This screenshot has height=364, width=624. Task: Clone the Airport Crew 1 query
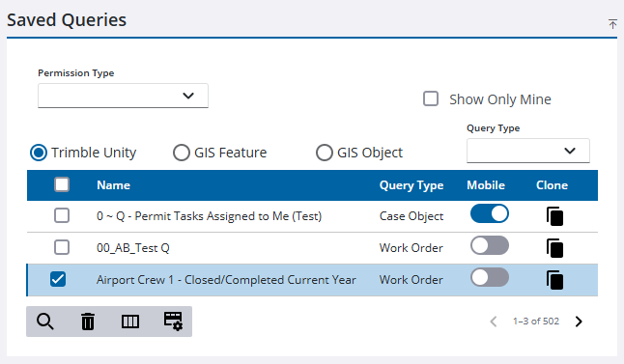(x=554, y=280)
